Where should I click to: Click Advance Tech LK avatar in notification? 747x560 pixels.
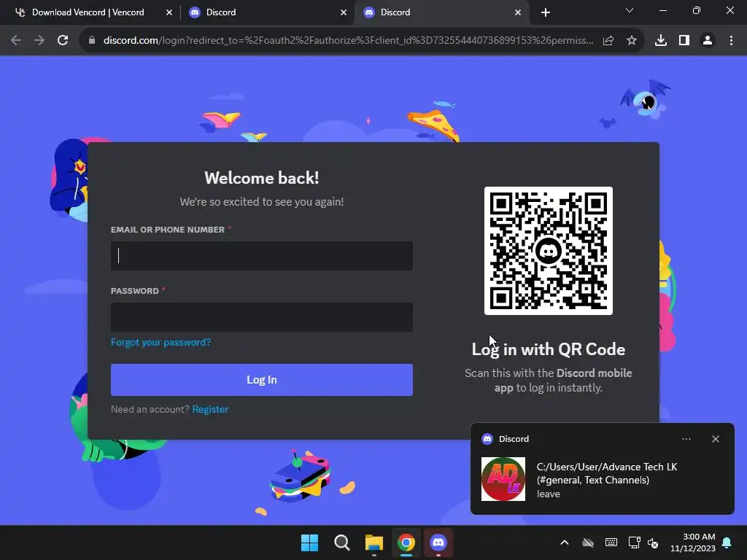coord(503,479)
